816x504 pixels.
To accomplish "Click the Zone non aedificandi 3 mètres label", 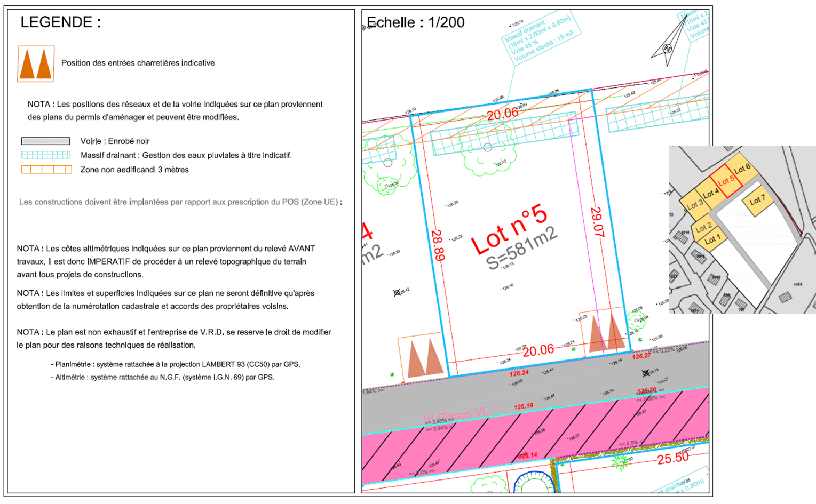I will 134,170.
